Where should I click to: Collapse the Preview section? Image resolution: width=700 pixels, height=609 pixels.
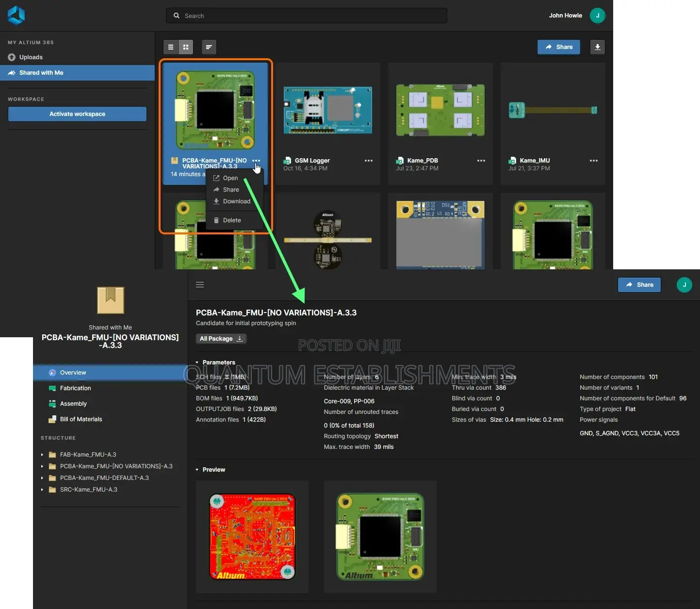point(197,470)
